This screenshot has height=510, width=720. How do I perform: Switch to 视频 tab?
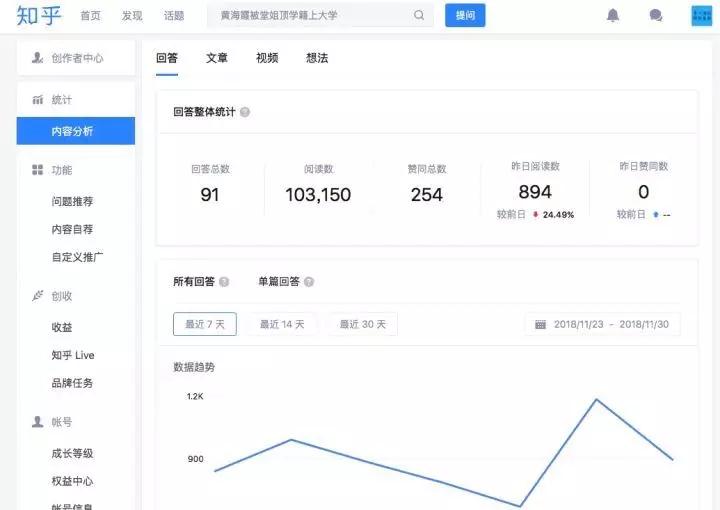[267, 58]
